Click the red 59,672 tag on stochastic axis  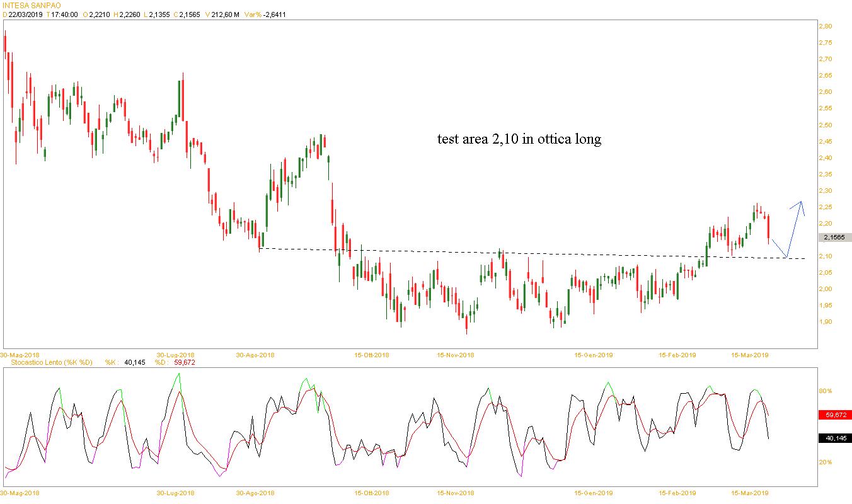835,415
